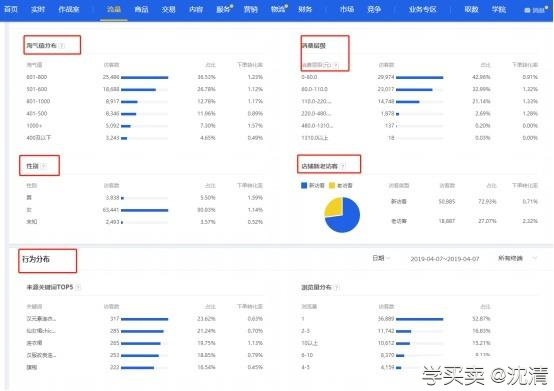554x391 pixels.
Task: Click the 23.62% keyword share value
Action: click(206, 319)
